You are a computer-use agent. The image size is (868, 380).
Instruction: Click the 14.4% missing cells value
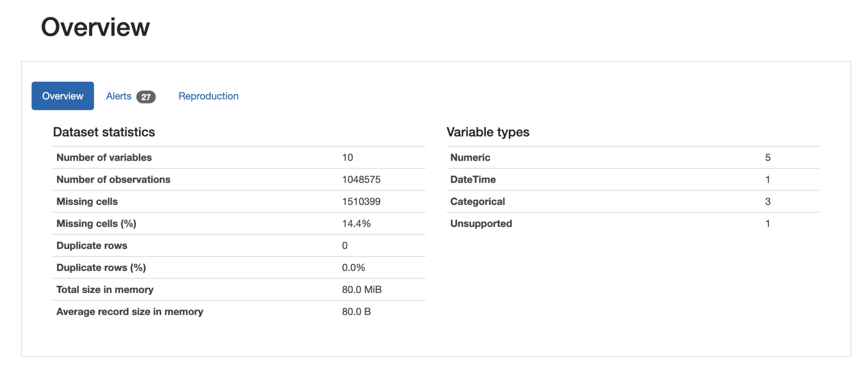(356, 224)
